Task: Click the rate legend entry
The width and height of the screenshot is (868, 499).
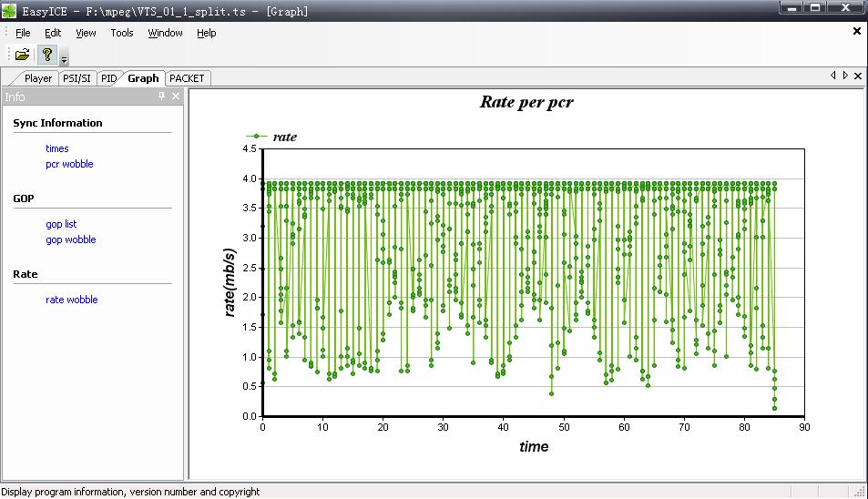Action: coord(271,137)
